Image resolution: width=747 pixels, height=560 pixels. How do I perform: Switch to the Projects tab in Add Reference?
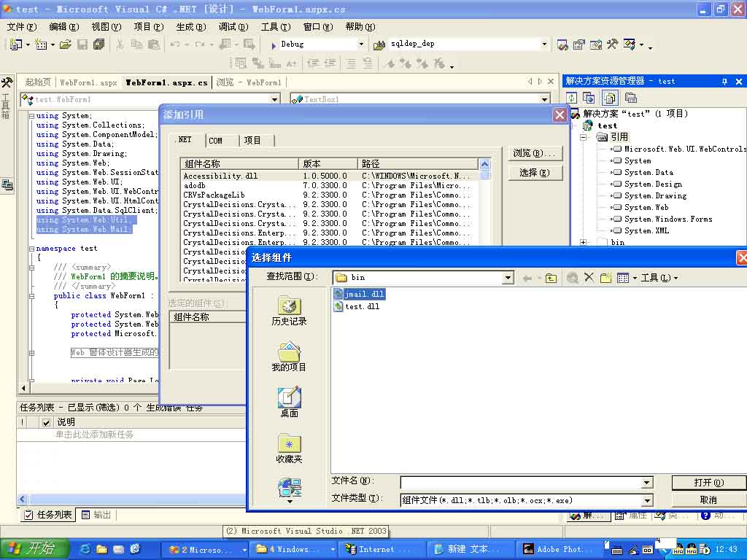[252, 141]
